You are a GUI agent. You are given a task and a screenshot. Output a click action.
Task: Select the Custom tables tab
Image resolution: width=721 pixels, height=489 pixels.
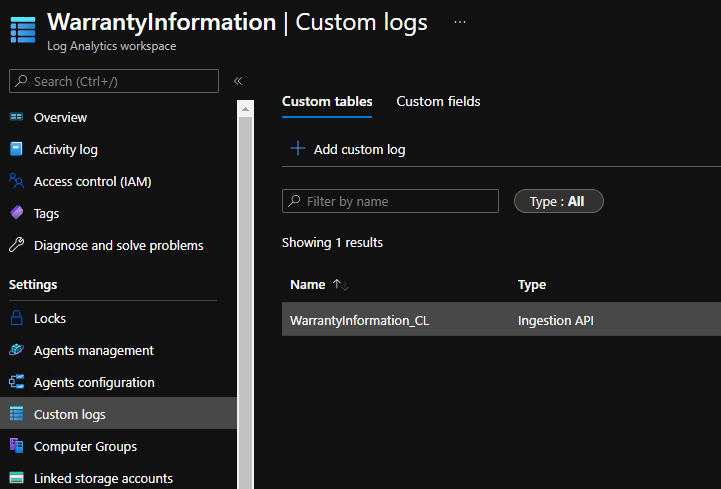[327, 101]
